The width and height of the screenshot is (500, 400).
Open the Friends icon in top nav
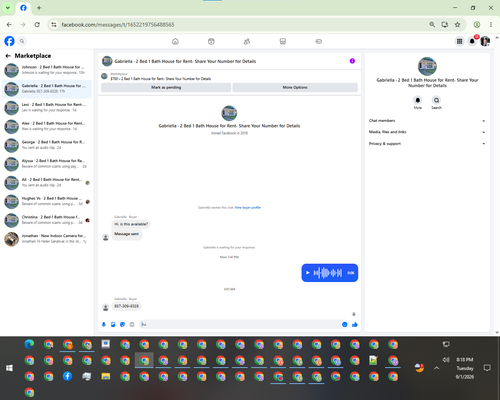pos(247,41)
